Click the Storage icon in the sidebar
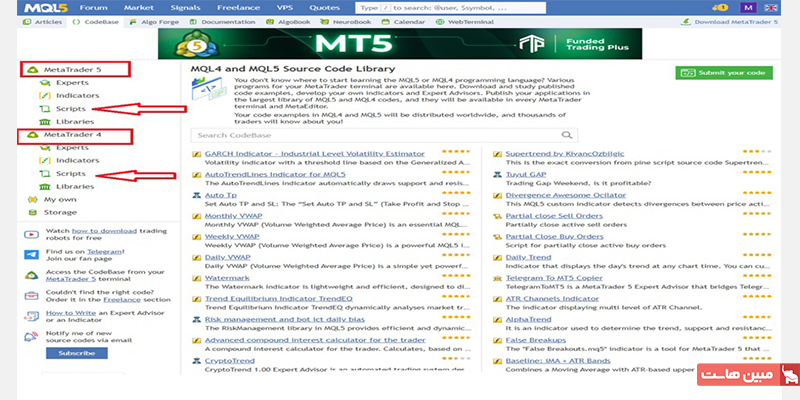The image size is (800, 400). click(x=31, y=212)
